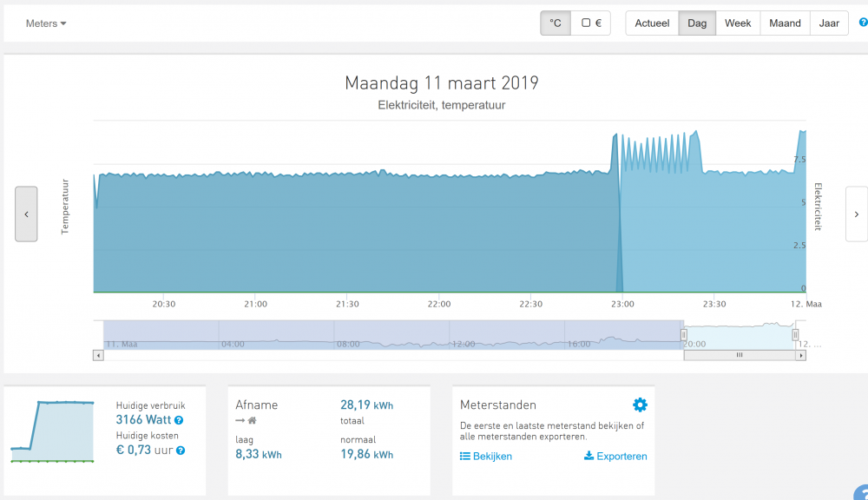Click the left handle of the navigator range

pos(683,334)
